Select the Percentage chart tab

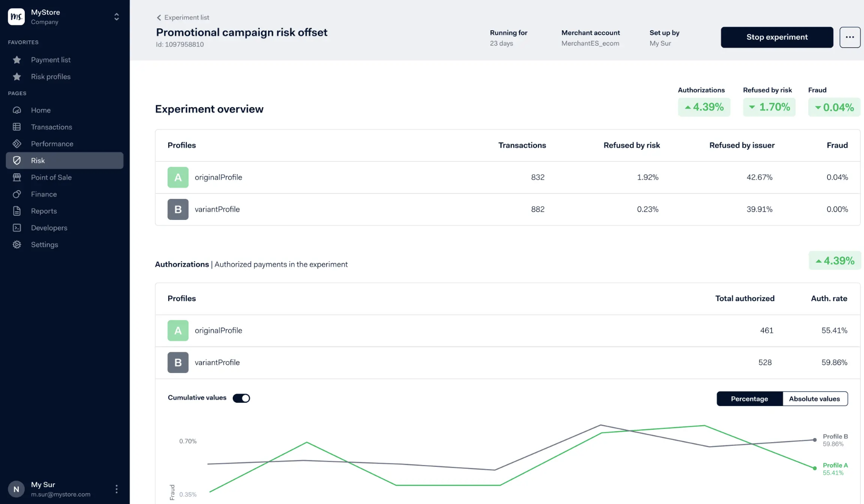pos(749,399)
